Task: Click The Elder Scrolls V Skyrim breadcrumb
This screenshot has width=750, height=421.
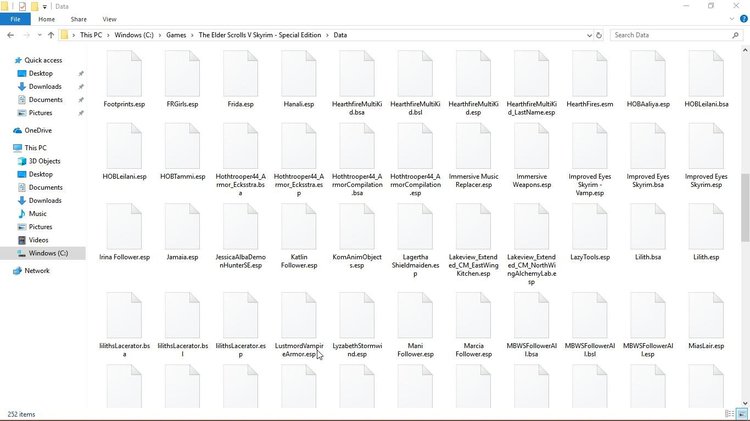Action: tap(260, 35)
